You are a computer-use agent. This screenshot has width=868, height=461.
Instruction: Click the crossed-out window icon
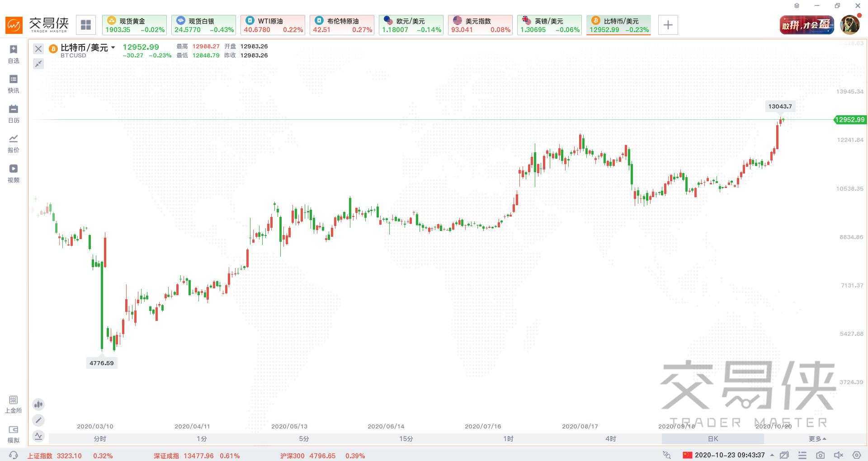784,455
